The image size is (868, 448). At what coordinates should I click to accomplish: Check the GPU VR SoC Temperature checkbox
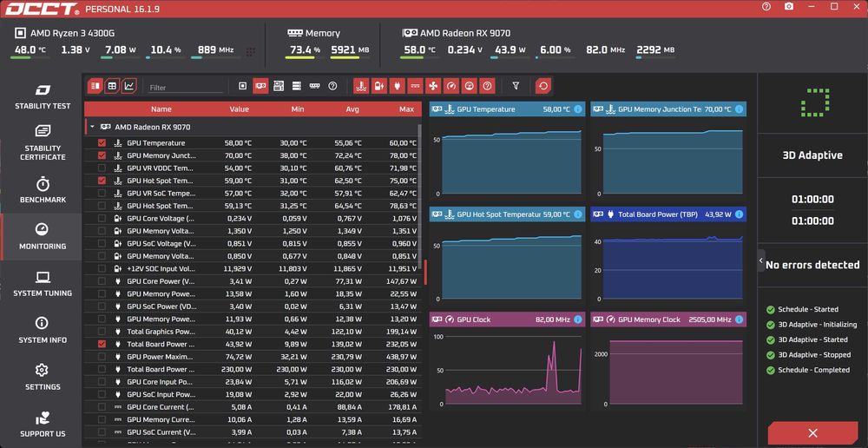coord(102,194)
